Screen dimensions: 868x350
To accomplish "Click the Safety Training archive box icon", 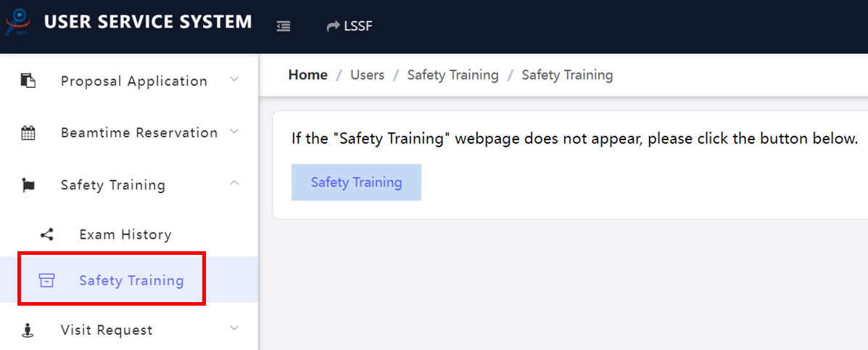I will click(x=47, y=280).
